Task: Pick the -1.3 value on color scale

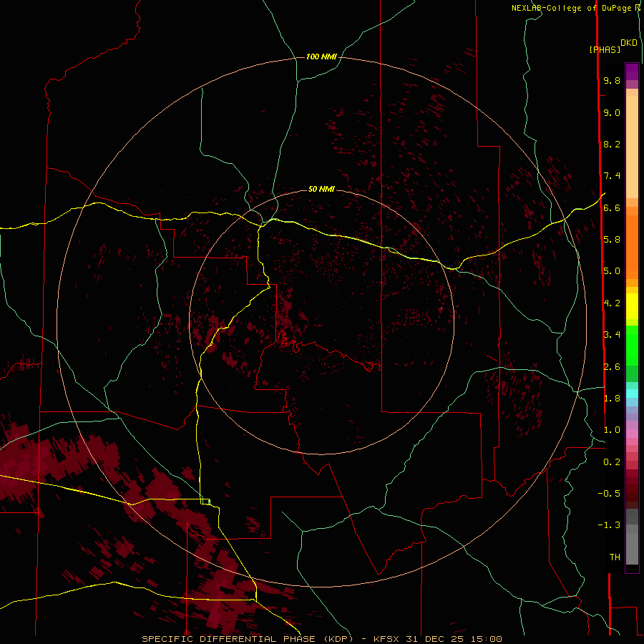Action: tap(609, 525)
